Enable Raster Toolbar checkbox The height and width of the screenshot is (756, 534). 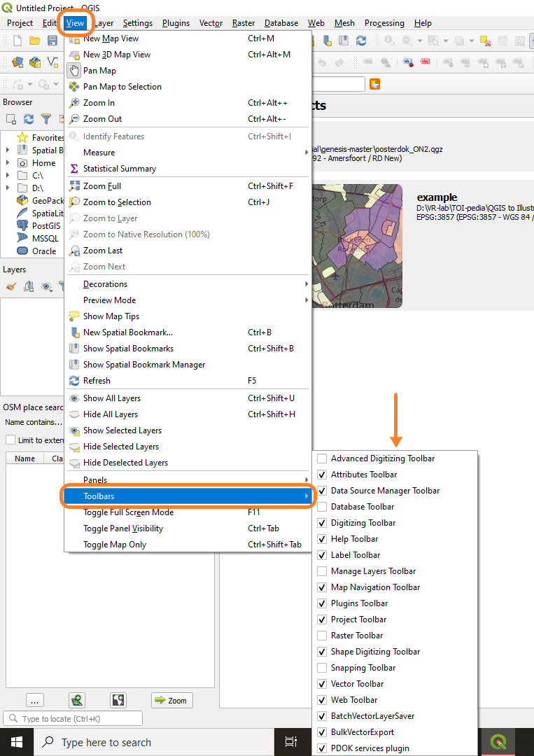322,636
